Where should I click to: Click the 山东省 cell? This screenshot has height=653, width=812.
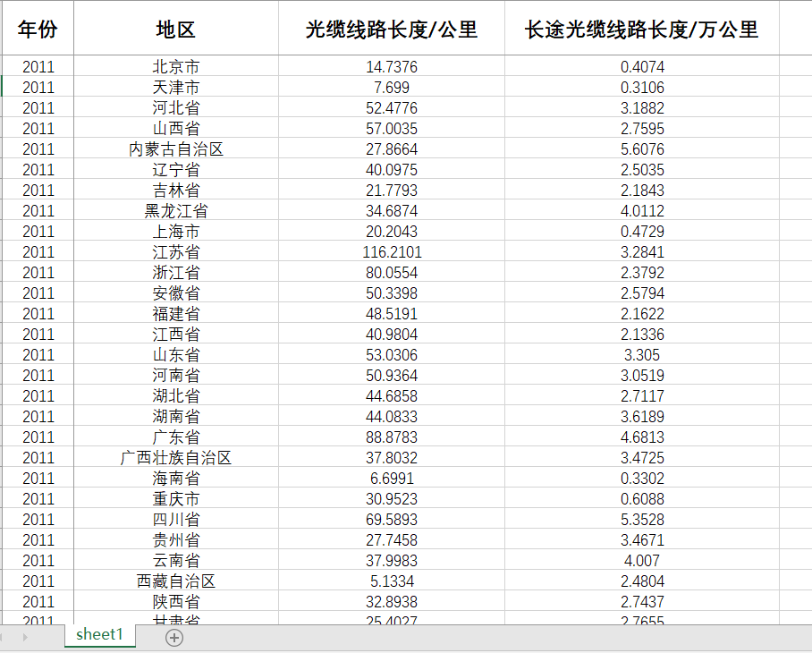tap(176, 355)
